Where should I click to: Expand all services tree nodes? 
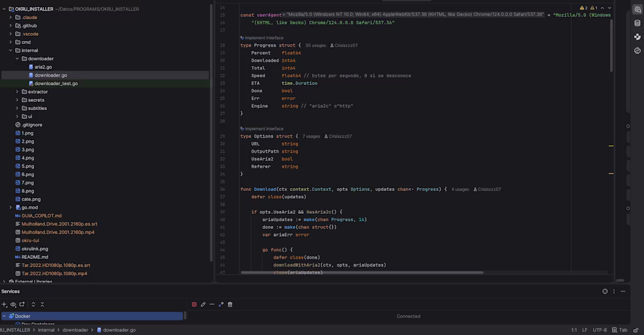click(33, 305)
